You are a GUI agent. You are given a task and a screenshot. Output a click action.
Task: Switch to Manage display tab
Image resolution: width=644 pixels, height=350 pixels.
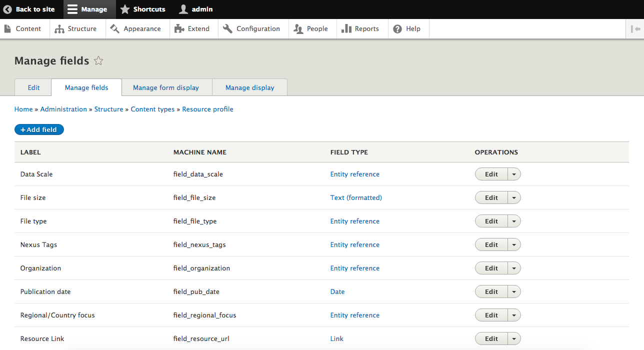249,87
